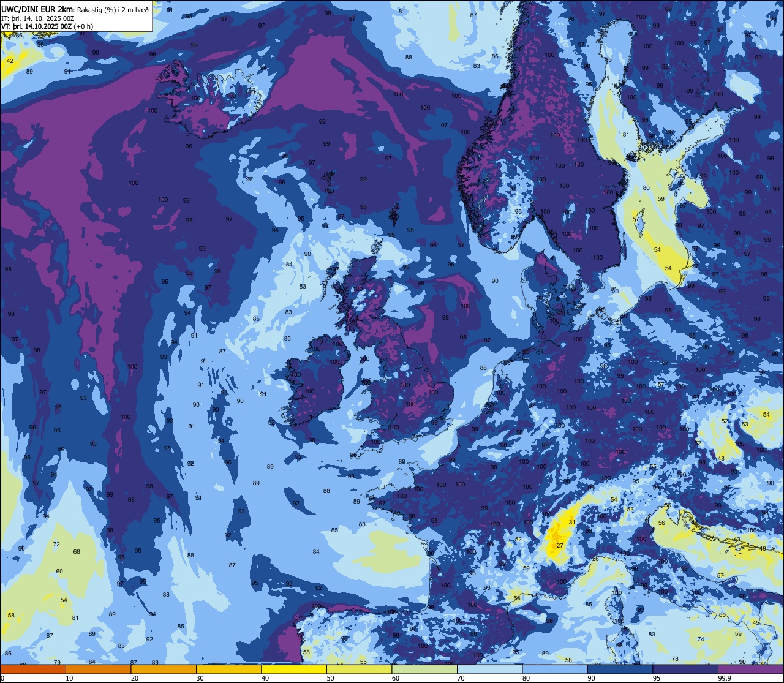Click the pale blue 70–80 legend swatch
This screenshot has height=683, width=784.
point(489,669)
